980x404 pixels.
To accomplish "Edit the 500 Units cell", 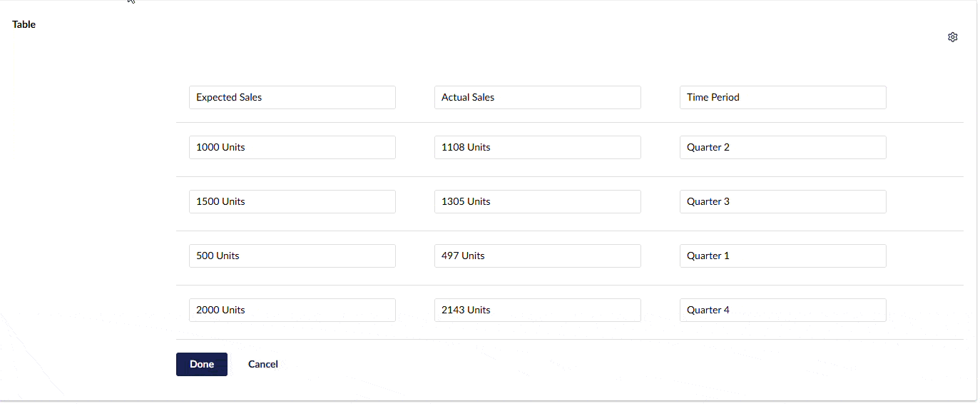I will 292,256.
